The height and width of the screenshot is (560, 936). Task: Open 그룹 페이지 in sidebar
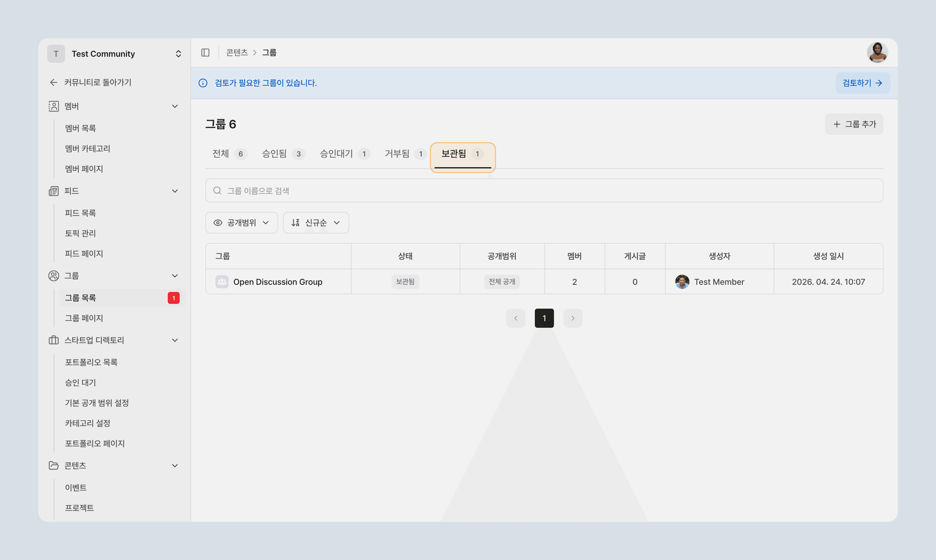pos(84,318)
